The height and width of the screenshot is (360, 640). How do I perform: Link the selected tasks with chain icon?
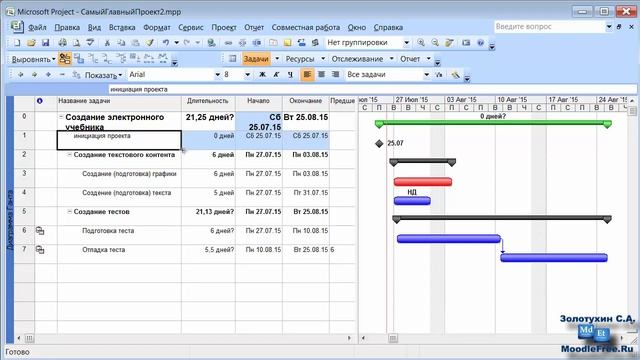pyautogui.click(x=229, y=42)
